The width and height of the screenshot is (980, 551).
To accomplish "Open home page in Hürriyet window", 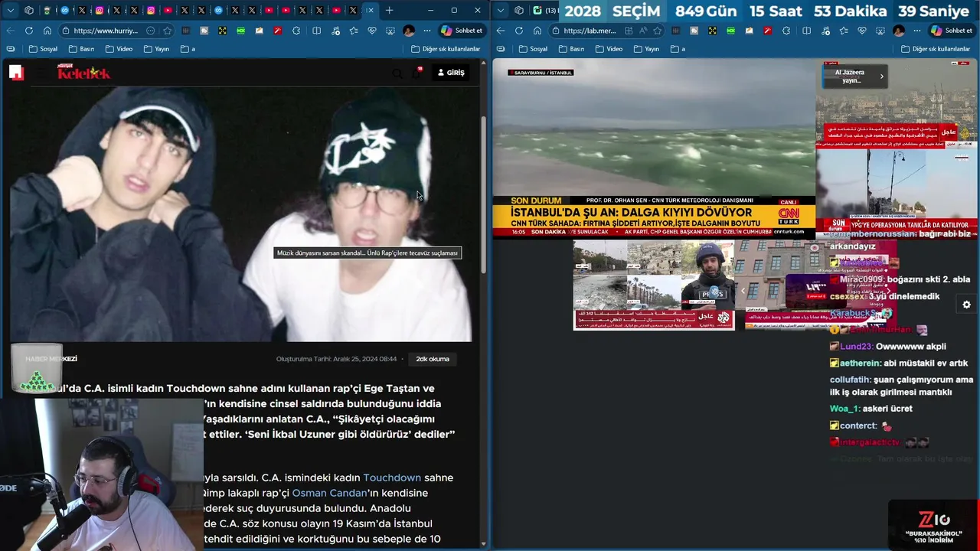I will click(47, 31).
